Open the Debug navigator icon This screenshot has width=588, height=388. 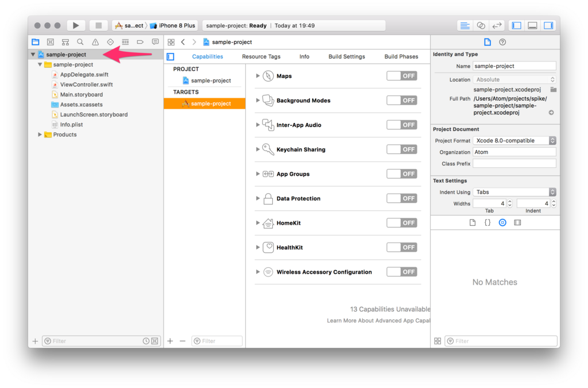point(125,42)
